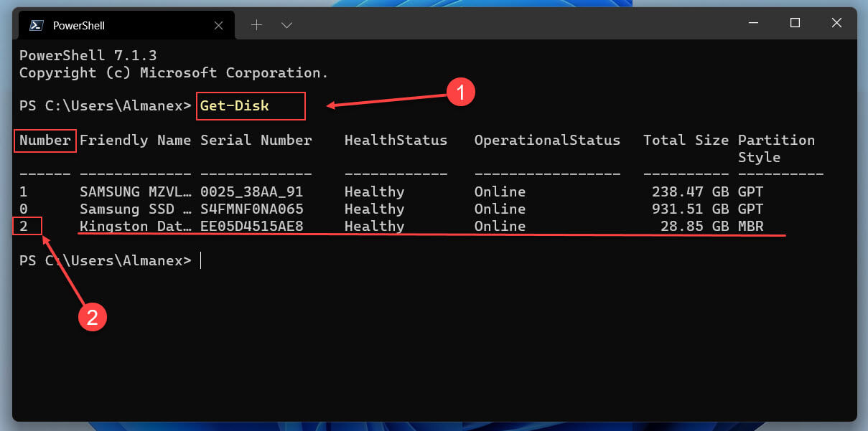Close the terminal window
Screen dimensions: 868x431
tap(836, 23)
